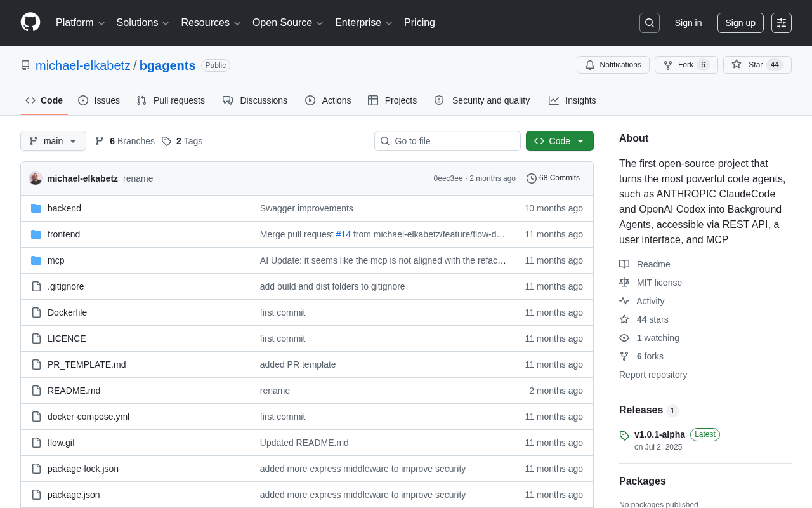The height and width of the screenshot is (508, 812).
Task: Open the v1.0.1-alpha release link
Action: click(x=660, y=434)
